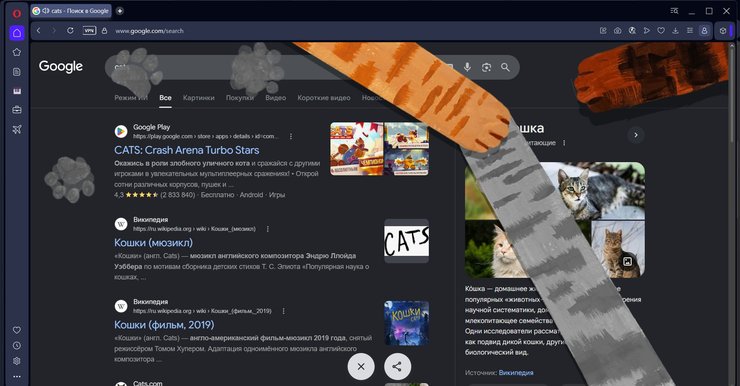Open more options for Кошки_(мюзикл) result
Screen dimensions: 740x386
pos(268,229)
